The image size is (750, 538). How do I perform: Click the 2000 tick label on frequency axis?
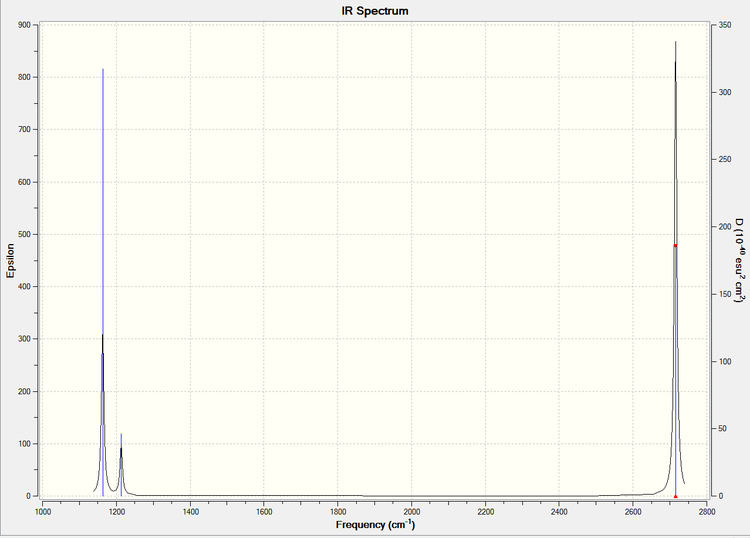pos(412,512)
